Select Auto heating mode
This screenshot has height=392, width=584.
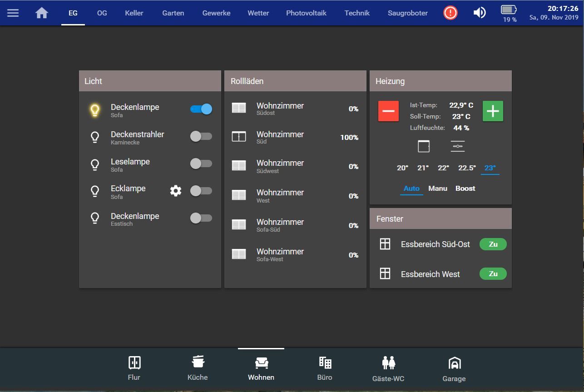[411, 188]
